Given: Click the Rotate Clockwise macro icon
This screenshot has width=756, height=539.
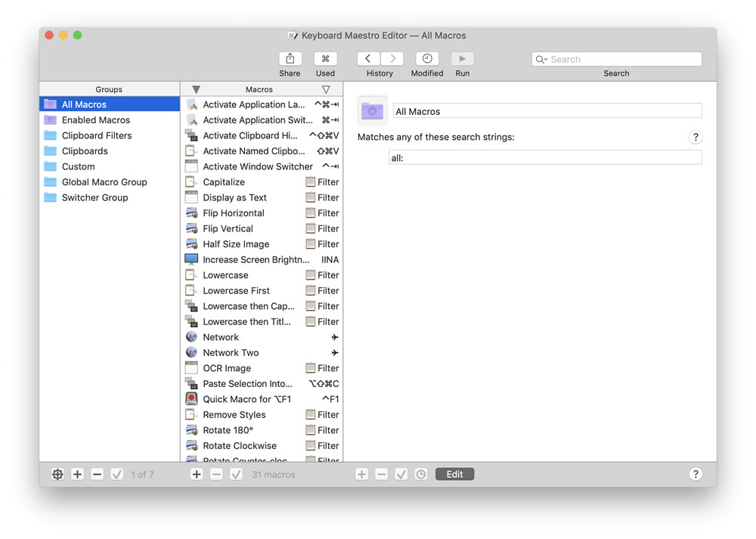Looking at the screenshot, I should pyautogui.click(x=191, y=445).
